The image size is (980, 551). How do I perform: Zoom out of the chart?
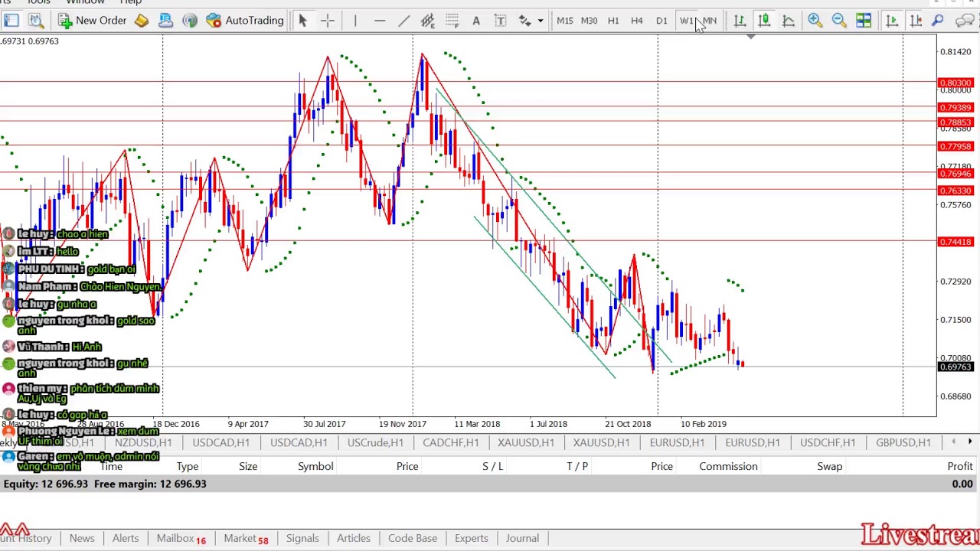839,21
